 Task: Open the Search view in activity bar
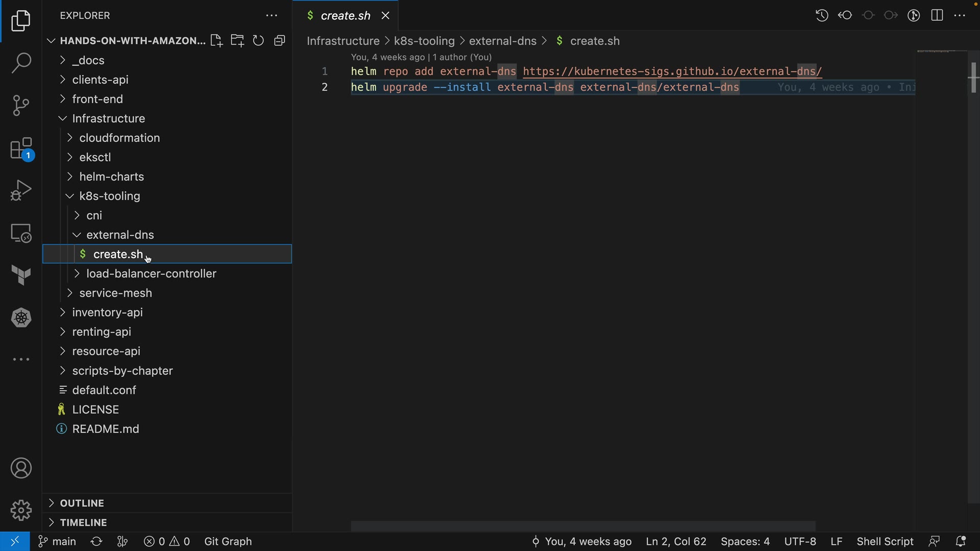tap(21, 63)
